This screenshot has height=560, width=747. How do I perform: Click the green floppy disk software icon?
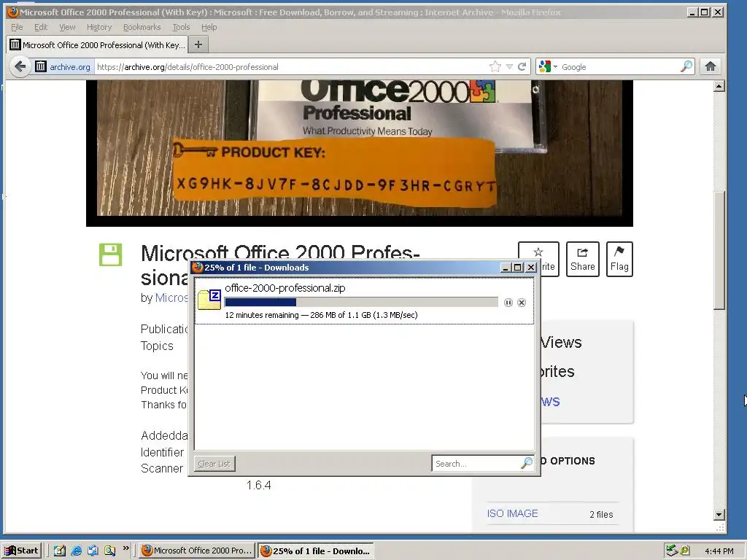[111, 254]
